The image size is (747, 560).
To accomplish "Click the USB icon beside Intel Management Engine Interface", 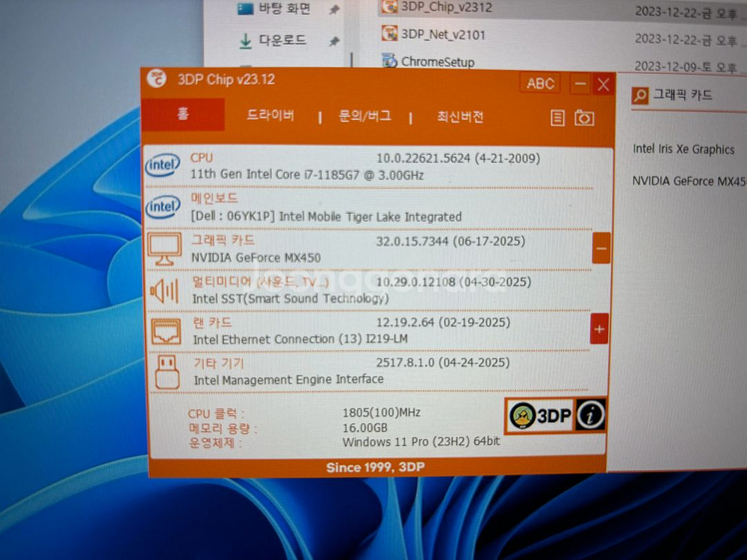I will (x=164, y=370).
